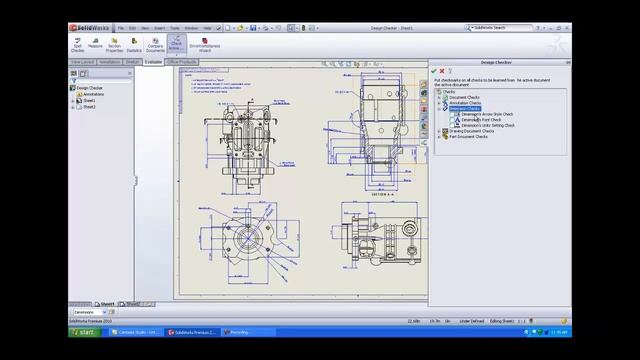Open the Statistics tool
640x360 pixels.
[134, 44]
